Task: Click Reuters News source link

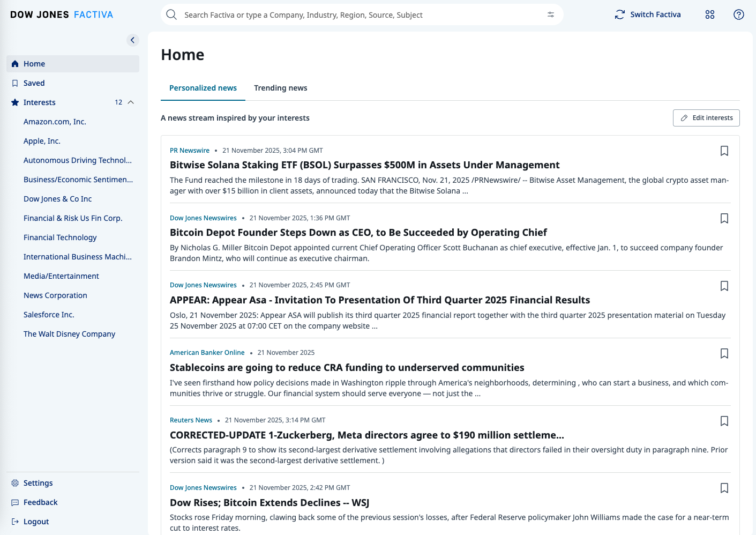Action: point(191,420)
